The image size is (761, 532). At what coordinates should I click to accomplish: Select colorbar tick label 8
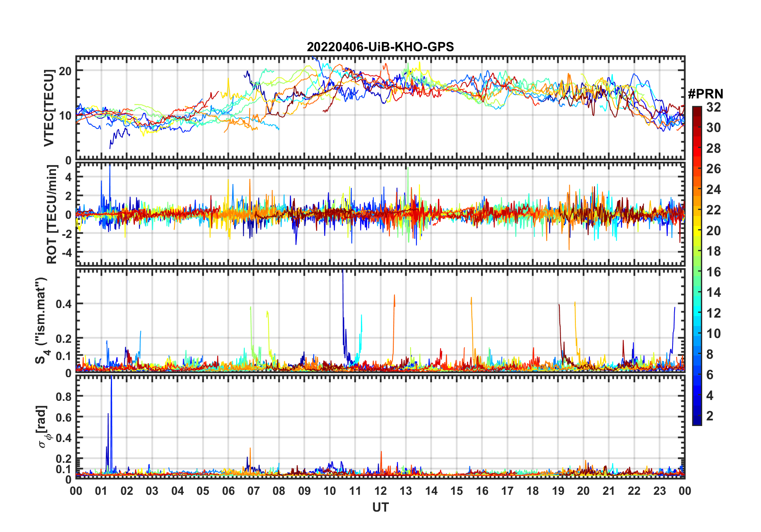710,354
